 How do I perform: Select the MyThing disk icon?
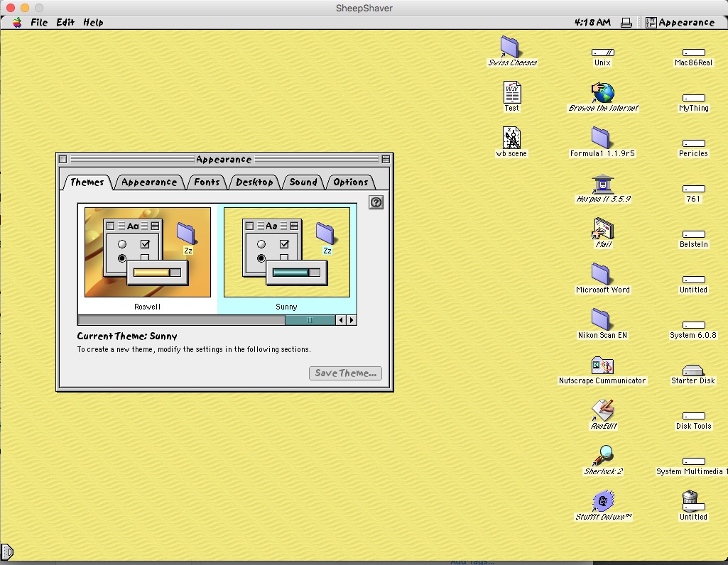[694, 98]
